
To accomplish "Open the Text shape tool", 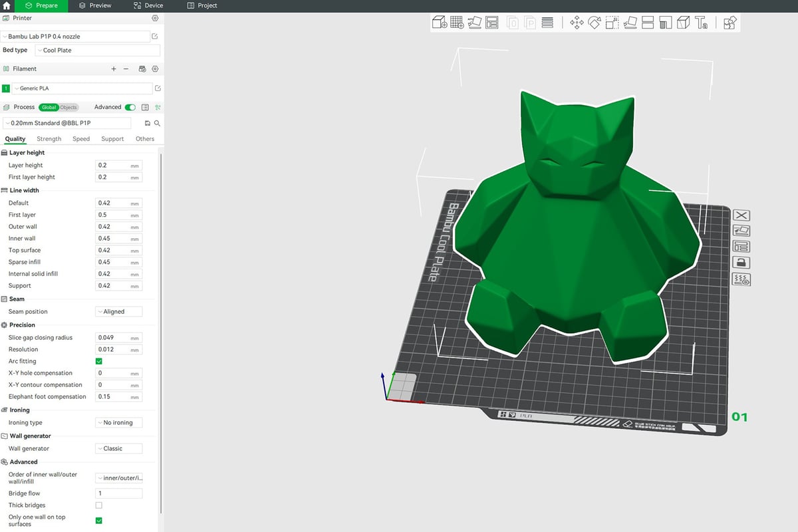I will point(701,23).
